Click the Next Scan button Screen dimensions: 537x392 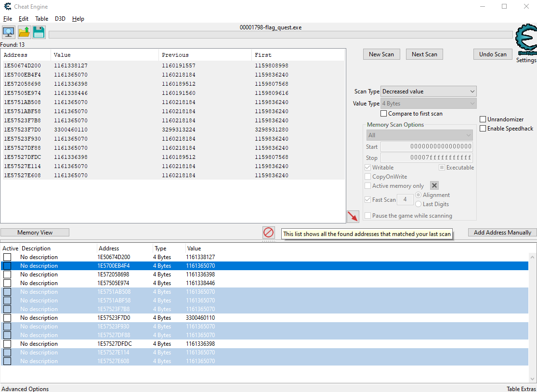424,54
